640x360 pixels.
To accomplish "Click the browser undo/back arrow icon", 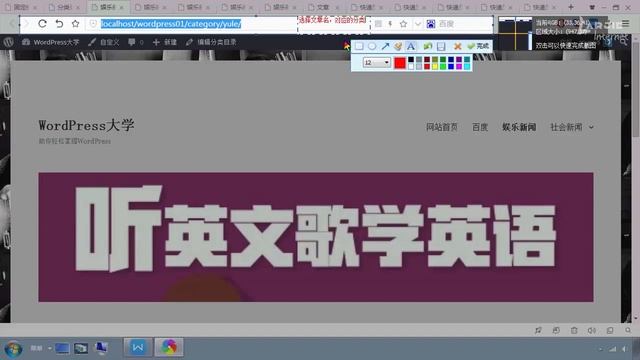I will click(59, 24).
